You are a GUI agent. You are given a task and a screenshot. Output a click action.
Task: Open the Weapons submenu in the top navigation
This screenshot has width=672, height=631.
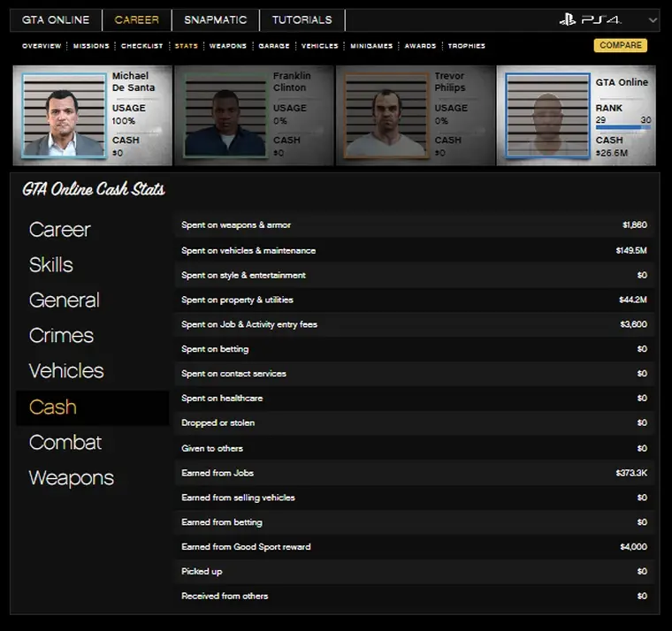click(227, 46)
